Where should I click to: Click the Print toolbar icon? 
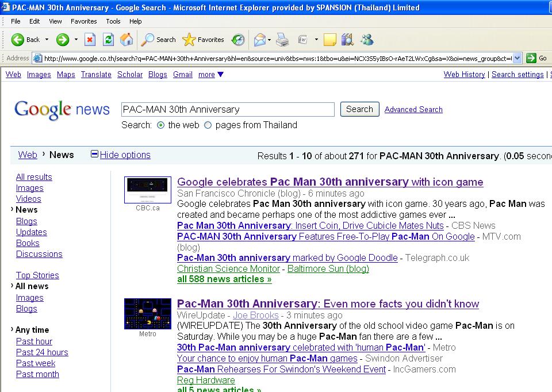[282, 40]
